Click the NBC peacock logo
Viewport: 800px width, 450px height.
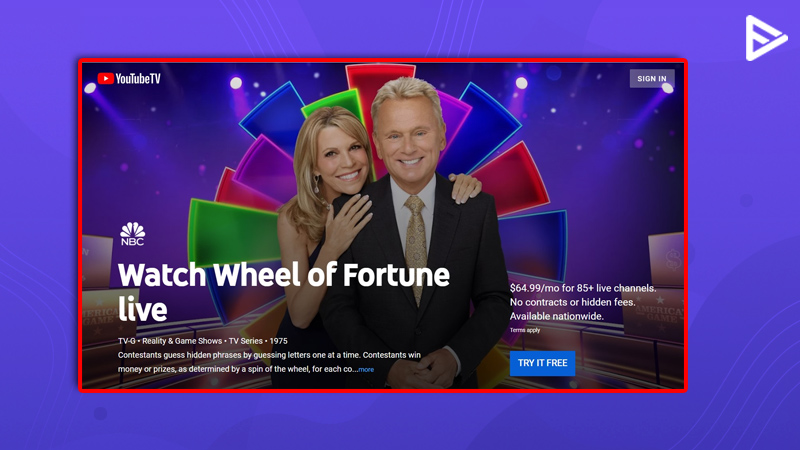coord(133,234)
